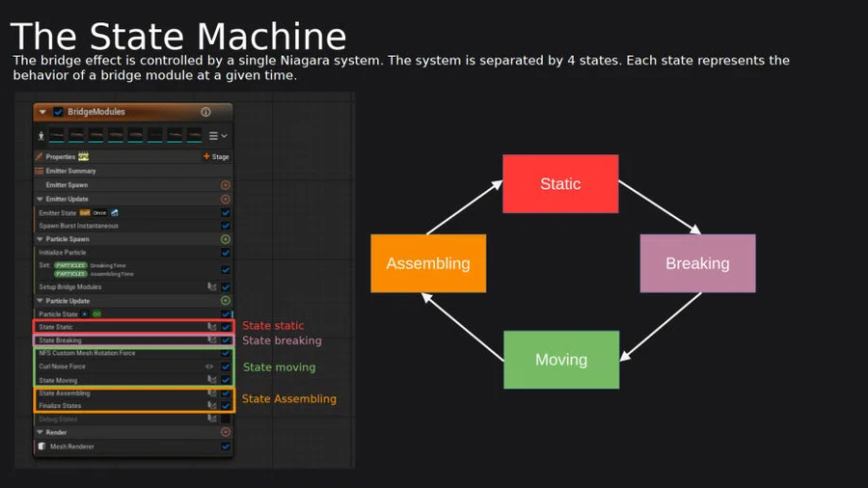This screenshot has height=488, width=868.
Task: Click the orange Assembling state box
Action: (x=428, y=263)
